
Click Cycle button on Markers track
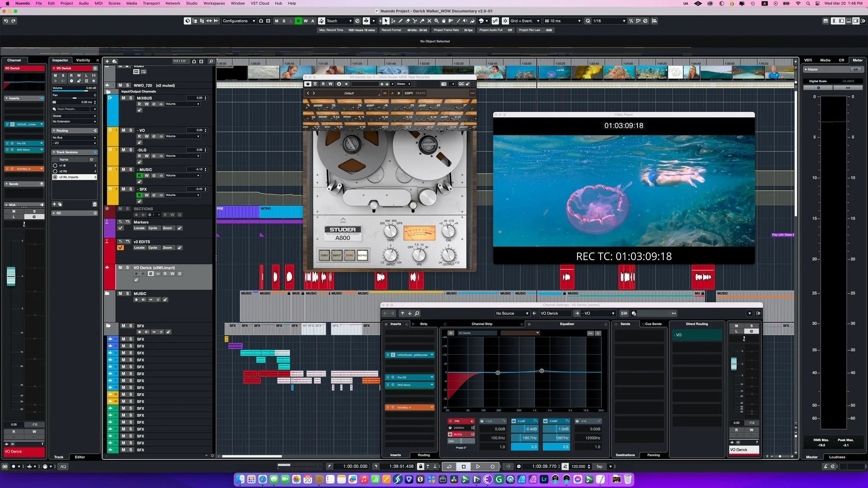153,228
